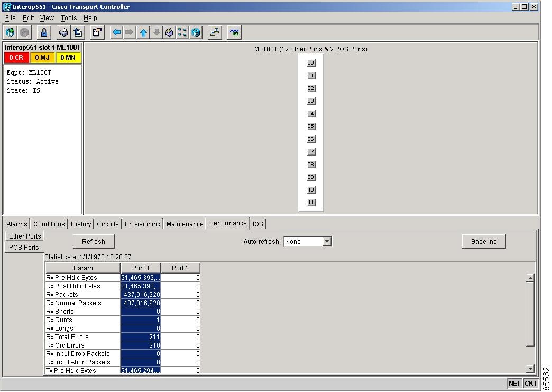Click the greyed-out second toolbar icon
The image size is (552, 392).
tap(24, 32)
